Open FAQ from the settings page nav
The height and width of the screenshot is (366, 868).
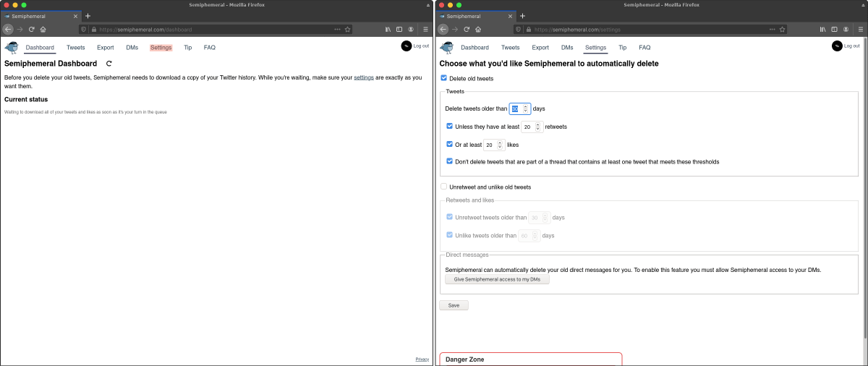click(x=644, y=48)
